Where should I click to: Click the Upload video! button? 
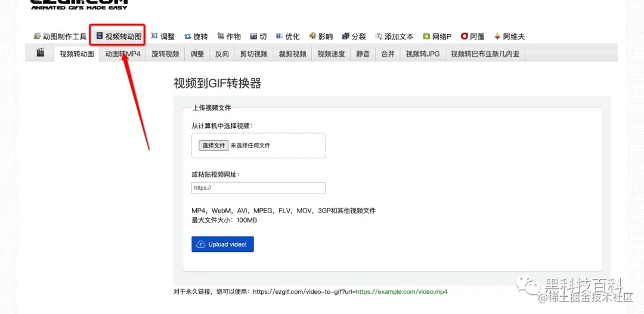222,244
